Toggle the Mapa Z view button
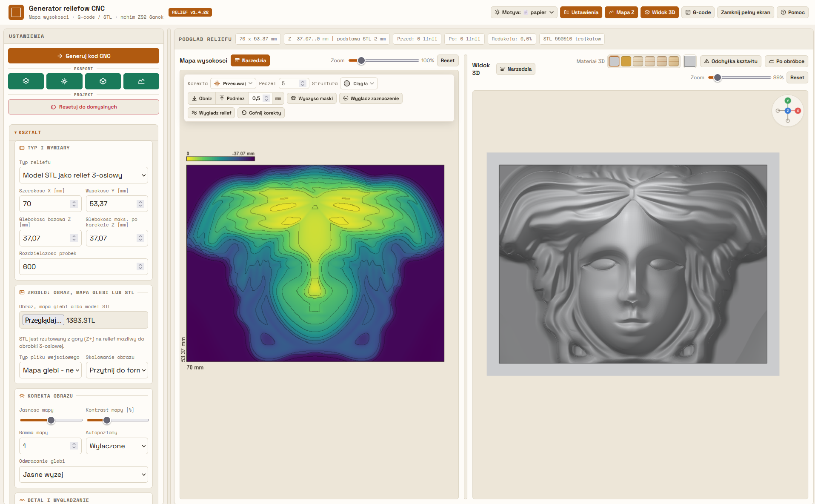 pos(621,12)
